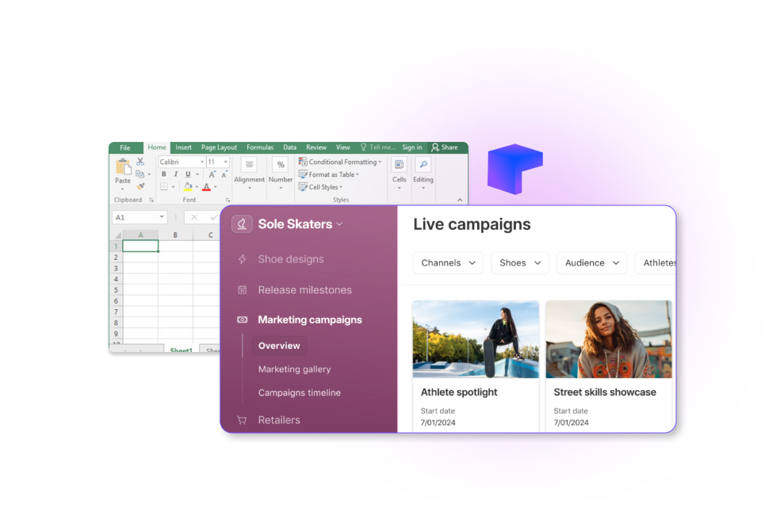Screen dimensions: 784x532
Task: Switch to the Review ribbon tab
Action: [x=316, y=147]
